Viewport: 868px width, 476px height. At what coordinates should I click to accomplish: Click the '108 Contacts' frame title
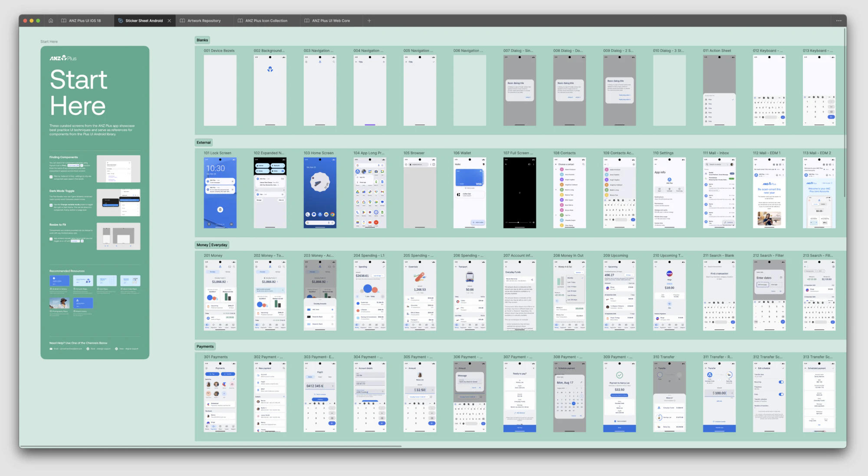point(565,153)
